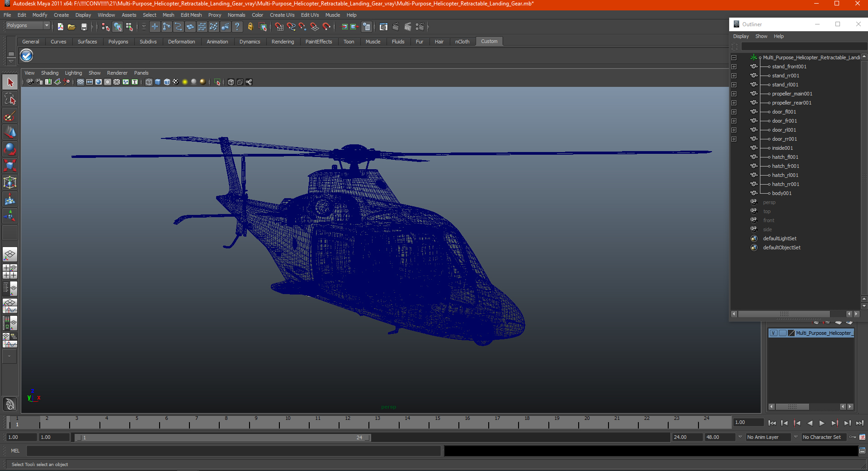Screen dimensions: 868x471
Task: Toggle use all lights yellow sphere
Action: click(185, 82)
